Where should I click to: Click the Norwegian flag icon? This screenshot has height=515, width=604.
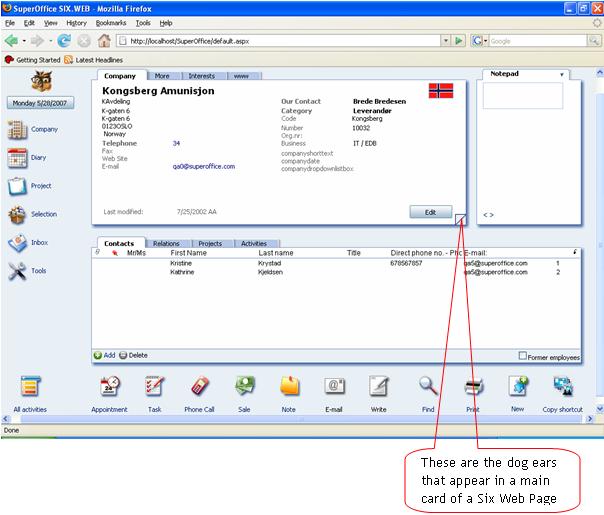point(441,91)
